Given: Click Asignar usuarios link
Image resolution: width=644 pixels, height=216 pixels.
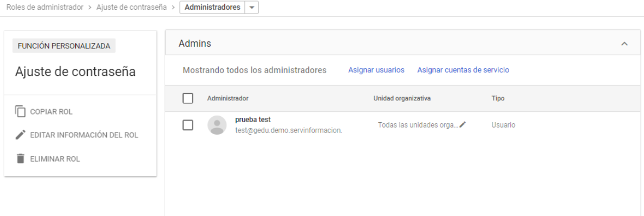Looking at the screenshot, I should click(376, 70).
